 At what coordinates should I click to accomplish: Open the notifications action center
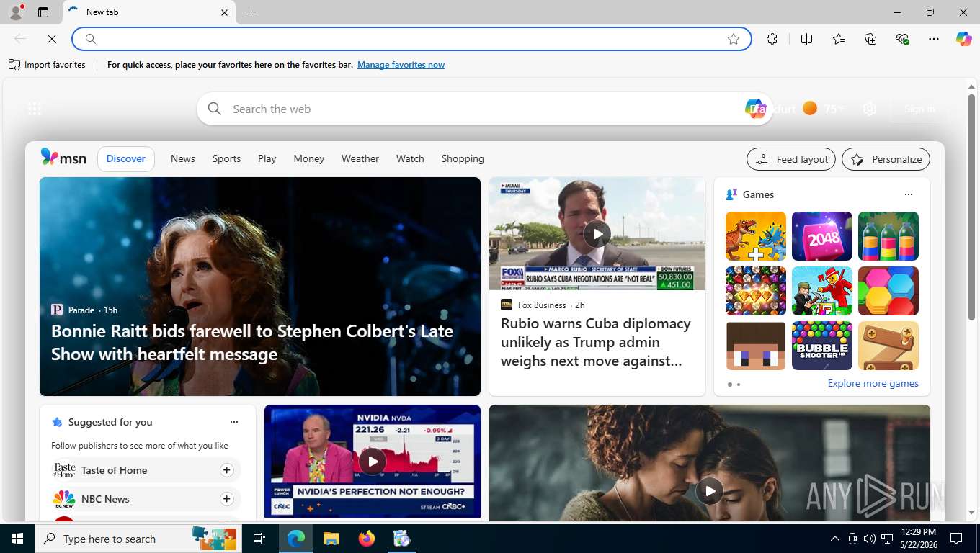tap(956, 539)
